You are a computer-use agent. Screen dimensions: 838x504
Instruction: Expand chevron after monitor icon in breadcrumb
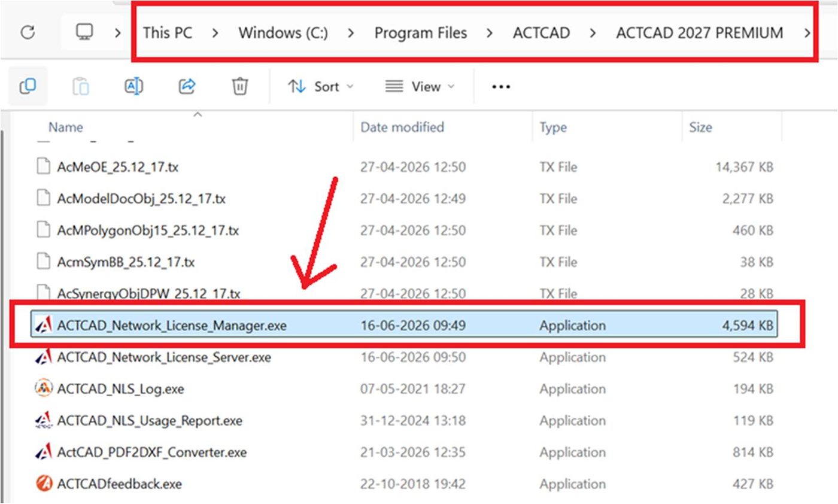point(118,33)
